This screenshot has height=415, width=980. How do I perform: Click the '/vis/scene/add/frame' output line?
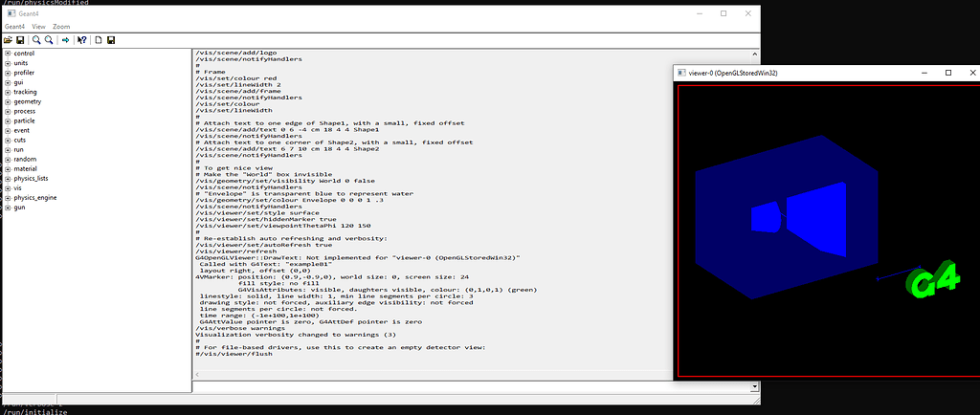click(237, 91)
